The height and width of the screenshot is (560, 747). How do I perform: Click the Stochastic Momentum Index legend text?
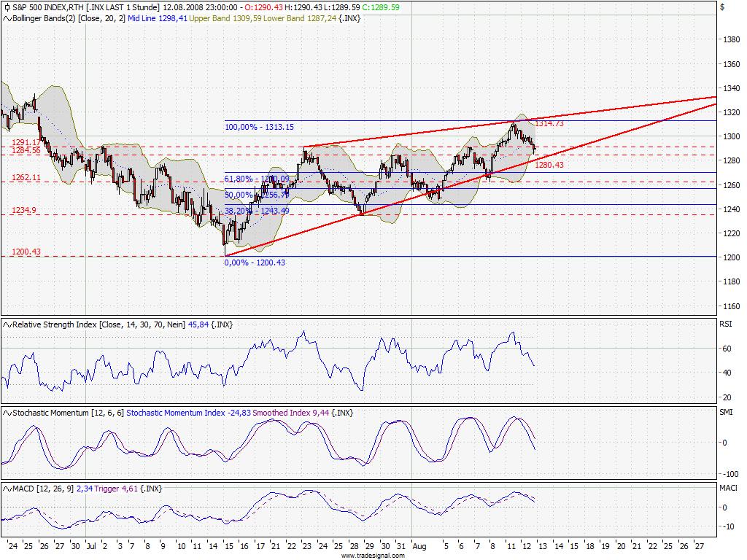175,413
